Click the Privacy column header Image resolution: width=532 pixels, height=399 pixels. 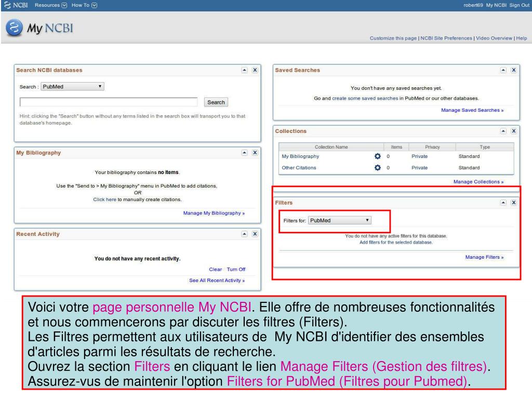click(x=432, y=147)
